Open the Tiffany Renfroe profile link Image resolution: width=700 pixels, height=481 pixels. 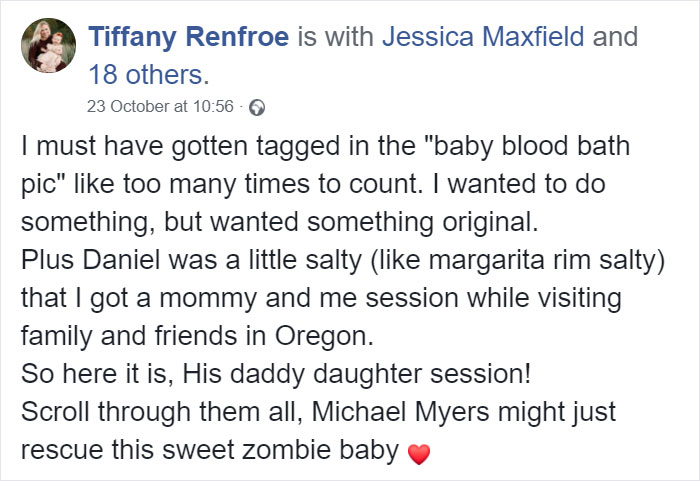[189, 37]
